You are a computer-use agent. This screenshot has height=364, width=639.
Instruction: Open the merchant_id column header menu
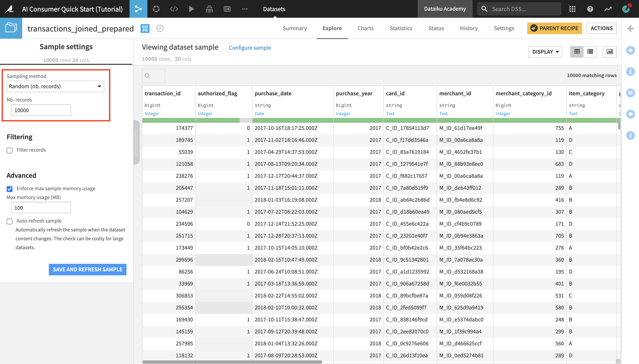[x=455, y=93]
